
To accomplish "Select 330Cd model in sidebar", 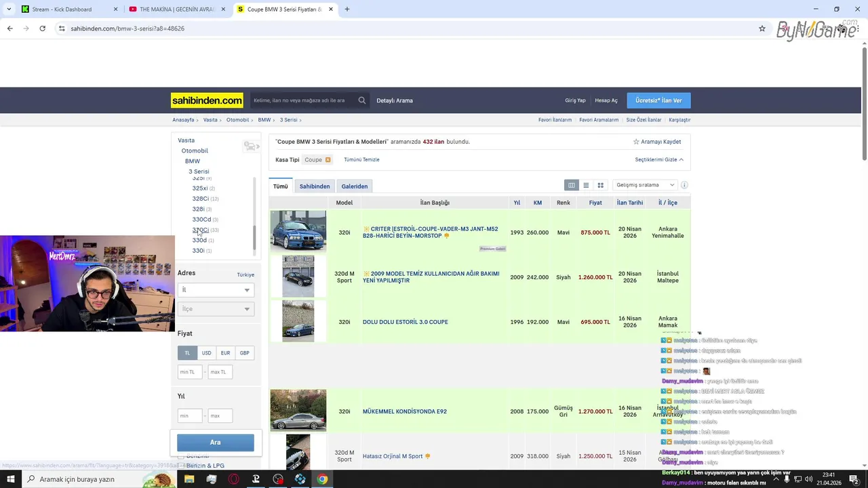I will [x=201, y=220].
